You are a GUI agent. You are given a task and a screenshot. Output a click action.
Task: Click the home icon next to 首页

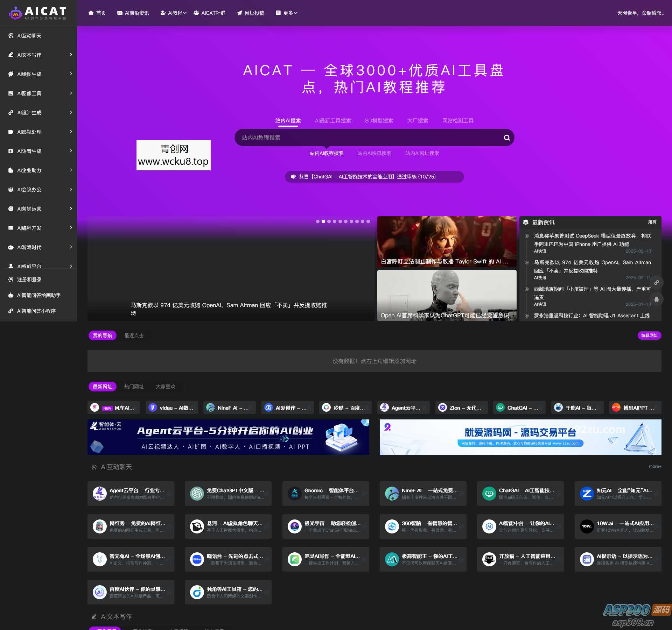(90, 13)
